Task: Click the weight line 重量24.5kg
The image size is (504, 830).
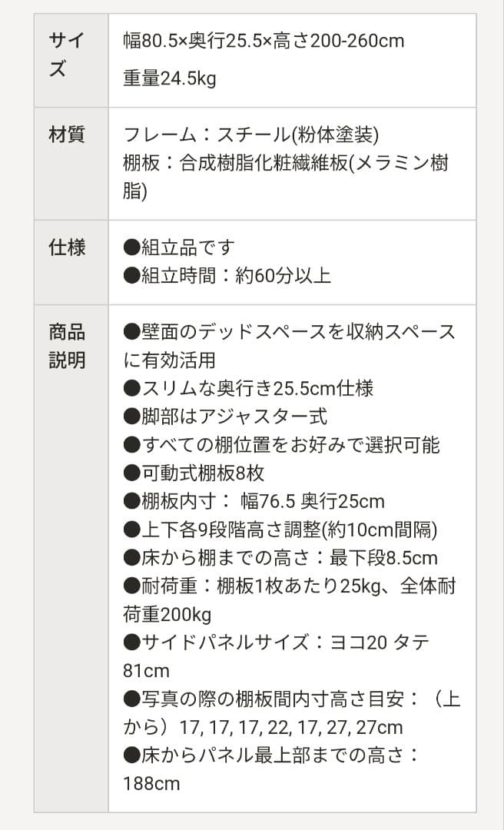Action: pos(170,78)
